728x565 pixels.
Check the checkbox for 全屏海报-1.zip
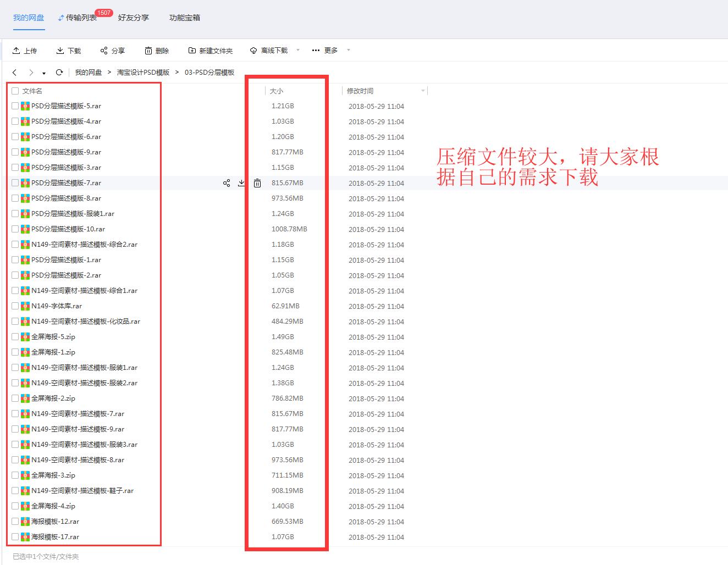click(x=15, y=352)
